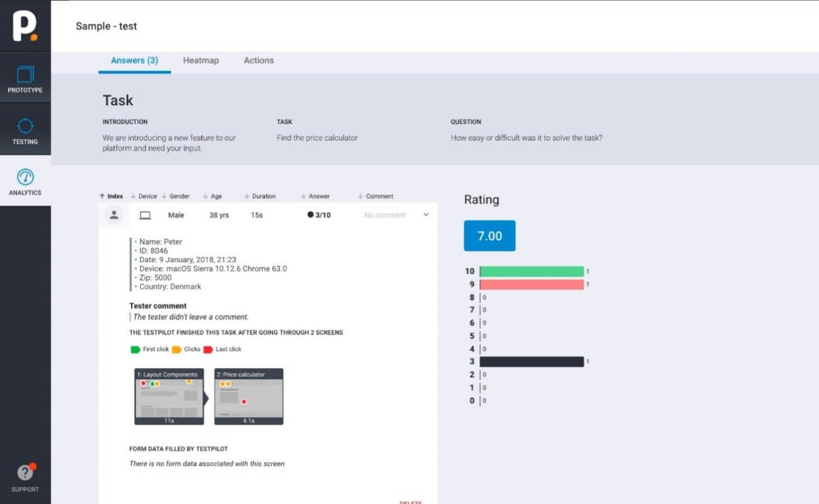Click the Preely logo icon

pyautogui.click(x=25, y=25)
